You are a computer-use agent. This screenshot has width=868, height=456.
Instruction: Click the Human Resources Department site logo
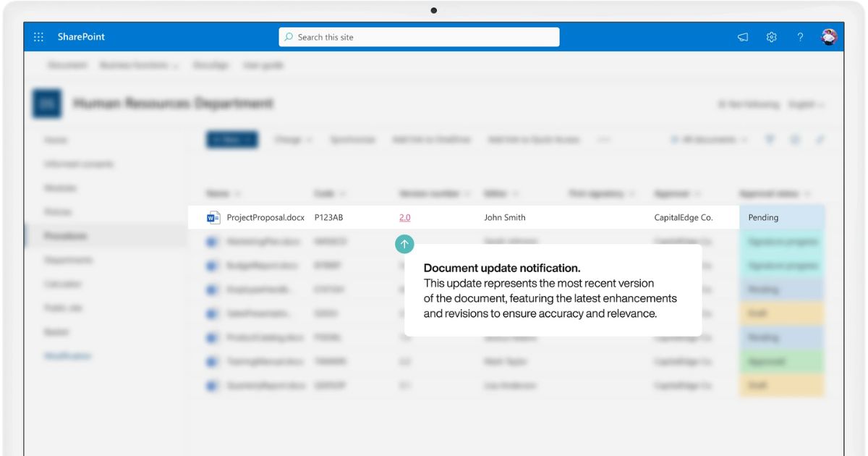click(46, 104)
